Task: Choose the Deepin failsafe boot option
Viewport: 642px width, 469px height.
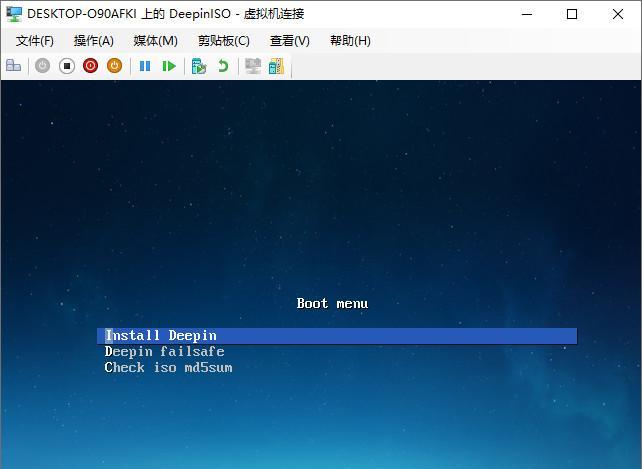Action: click(x=164, y=351)
